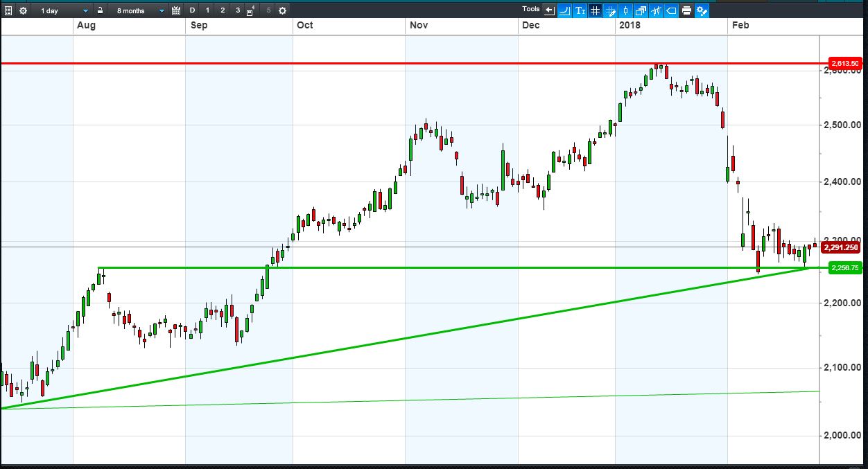The height and width of the screenshot is (469, 868).
Task: Open drawing settings gear-pencil icon
Action: coord(702,10)
